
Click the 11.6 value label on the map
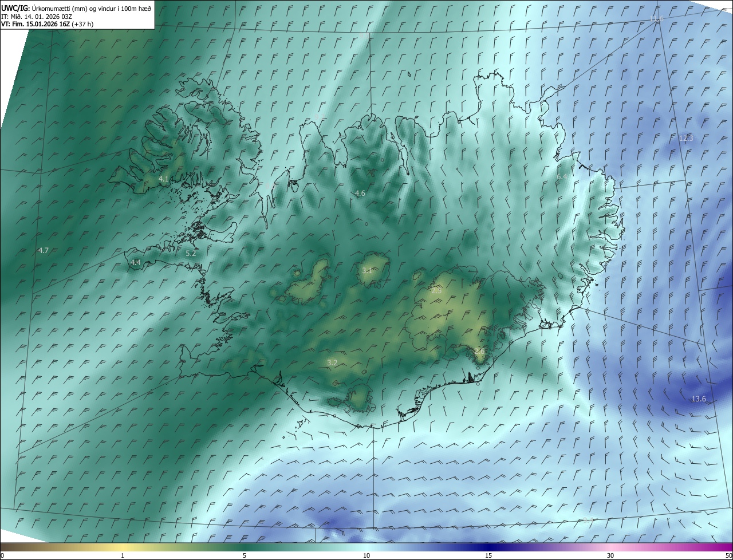pyautogui.click(x=656, y=19)
